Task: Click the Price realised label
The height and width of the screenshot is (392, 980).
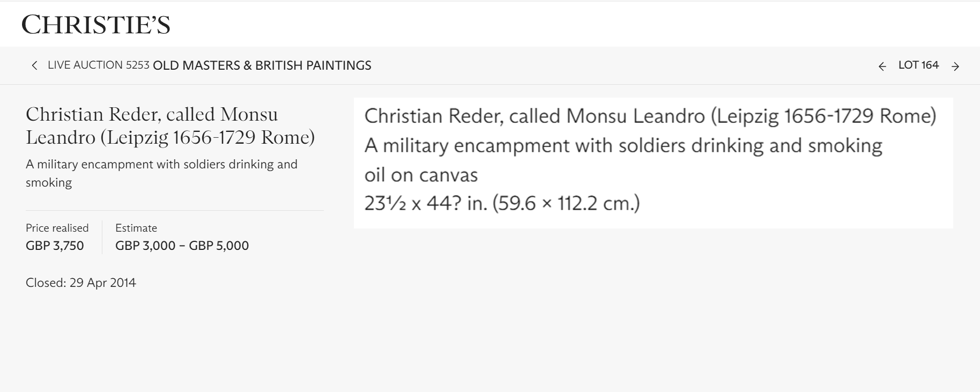Action: pyautogui.click(x=57, y=228)
